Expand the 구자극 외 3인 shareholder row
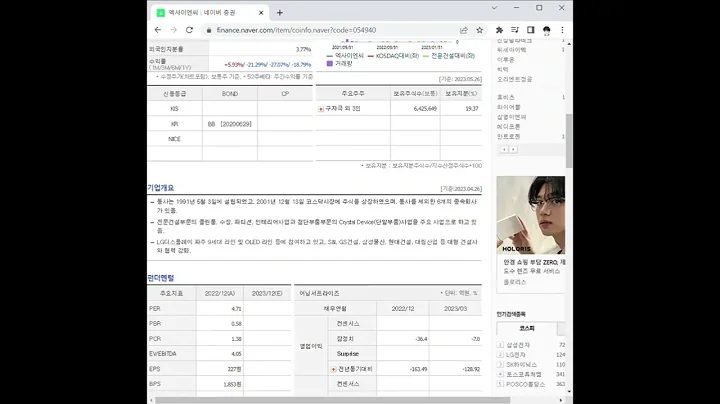The width and height of the screenshot is (720, 404). [x=321, y=109]
